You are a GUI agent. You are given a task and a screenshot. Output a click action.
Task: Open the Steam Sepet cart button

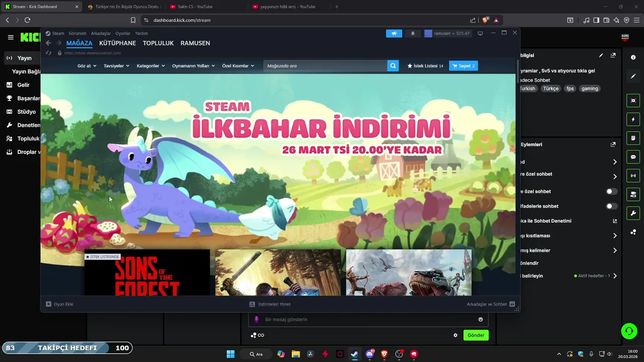[463, 66]
